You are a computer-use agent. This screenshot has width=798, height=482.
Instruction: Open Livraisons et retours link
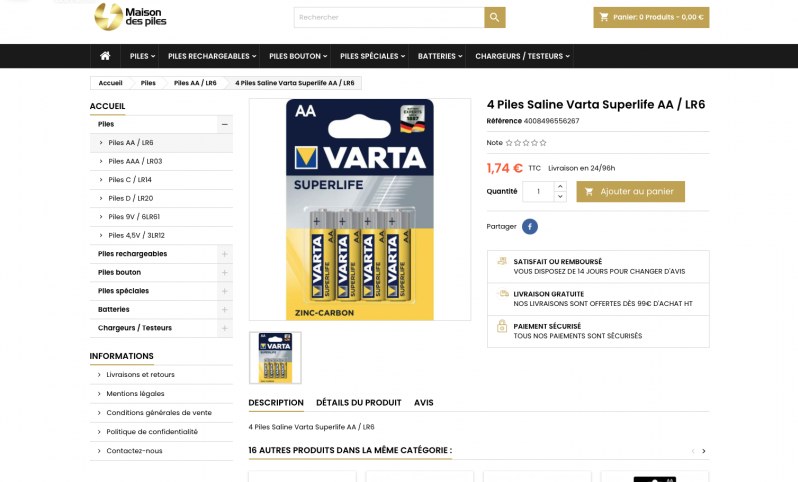[x=140, y=375]
